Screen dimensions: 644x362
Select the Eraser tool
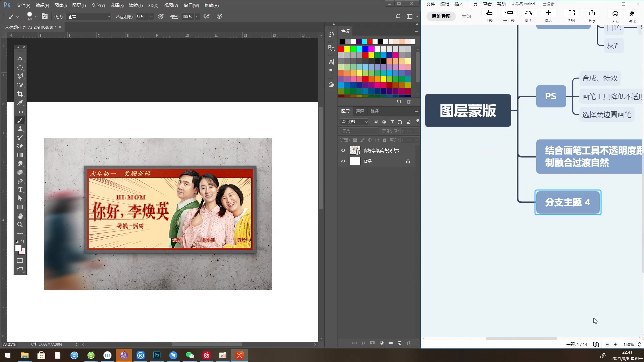pos(20,146)
